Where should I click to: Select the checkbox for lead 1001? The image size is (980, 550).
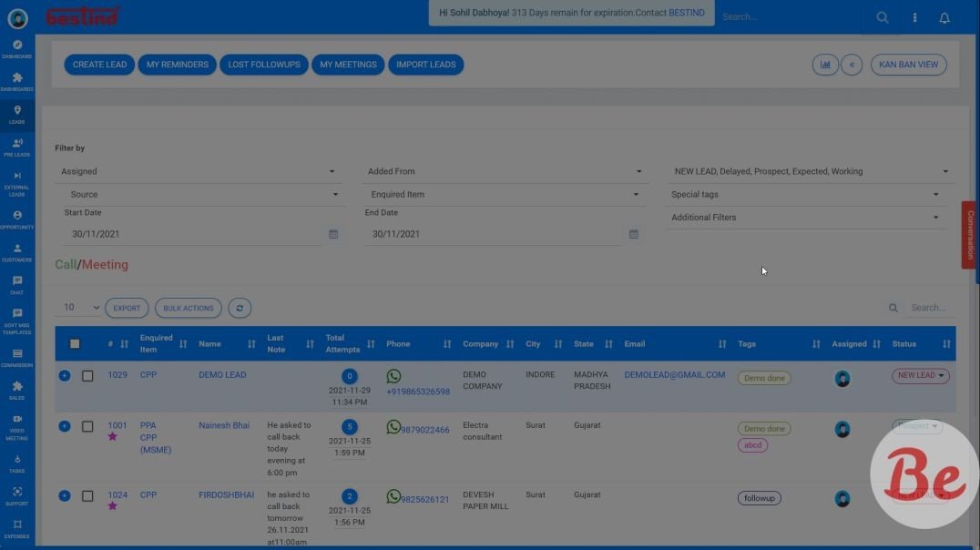tap(87, 426)
